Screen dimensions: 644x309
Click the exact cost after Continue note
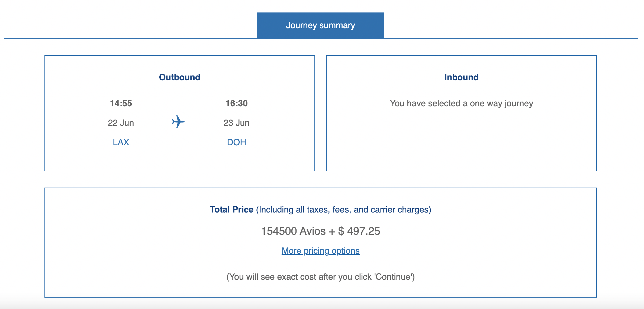click(320, 277)
